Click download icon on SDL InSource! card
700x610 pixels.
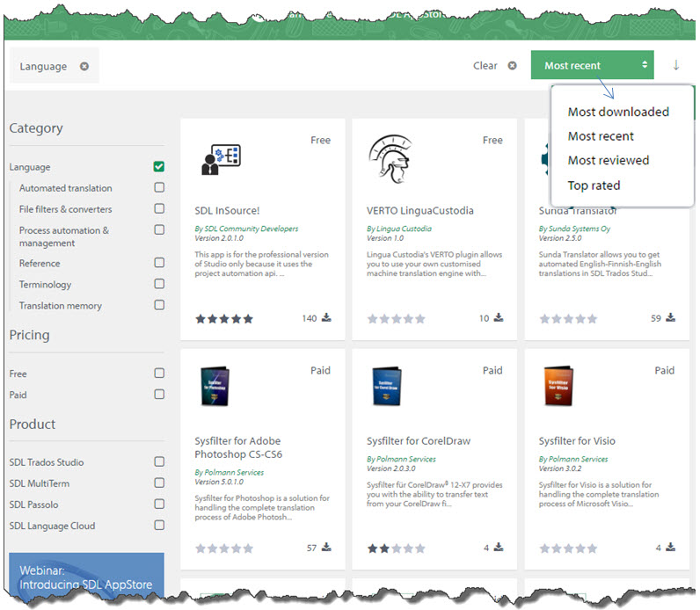pos(327,317)
